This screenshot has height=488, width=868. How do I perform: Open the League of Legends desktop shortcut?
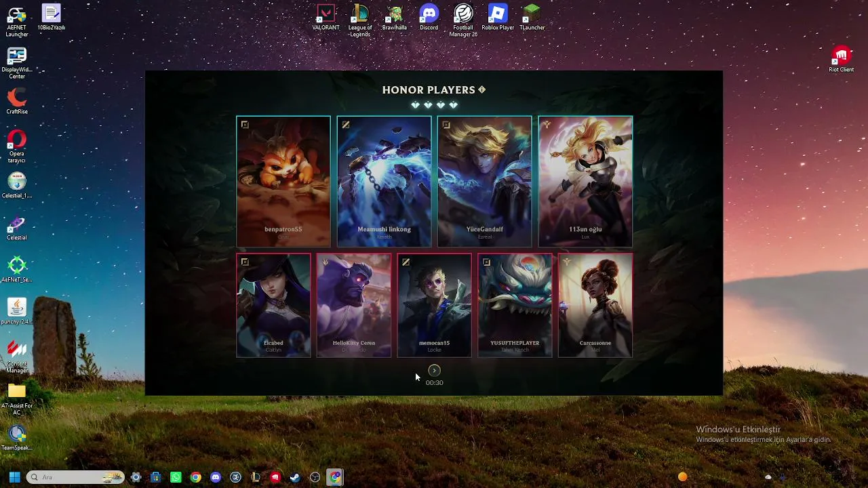coord(360,20)
